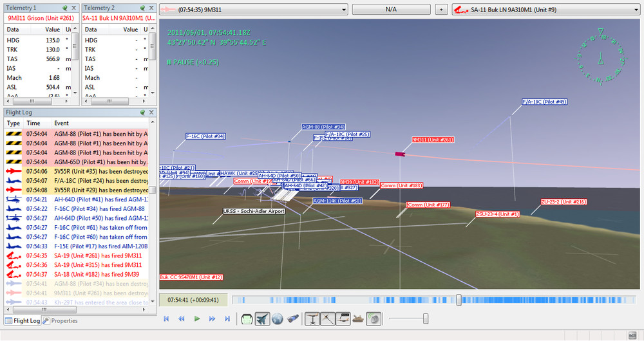
Task: Select log entry AH-64D (Pilot #41) fired
Action: coord(77,199)
